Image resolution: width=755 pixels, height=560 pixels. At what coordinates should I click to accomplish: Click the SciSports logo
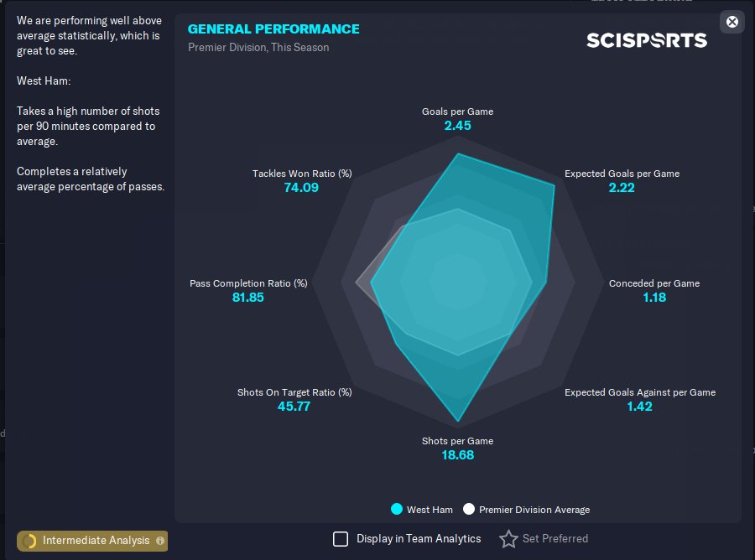coord(646,40)
